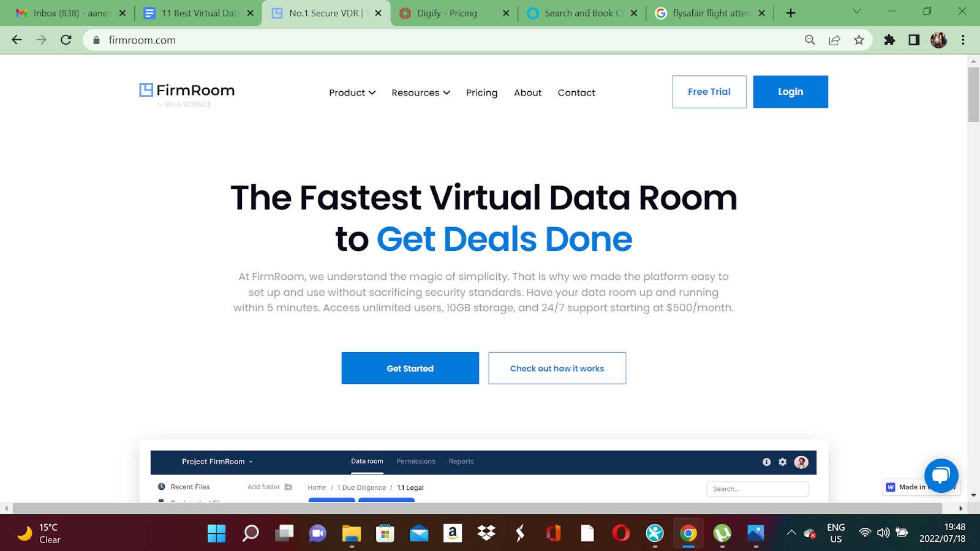Click Check out how it works
The width and height of the screenshot is (980, 551).
click(x=557, y=368)
